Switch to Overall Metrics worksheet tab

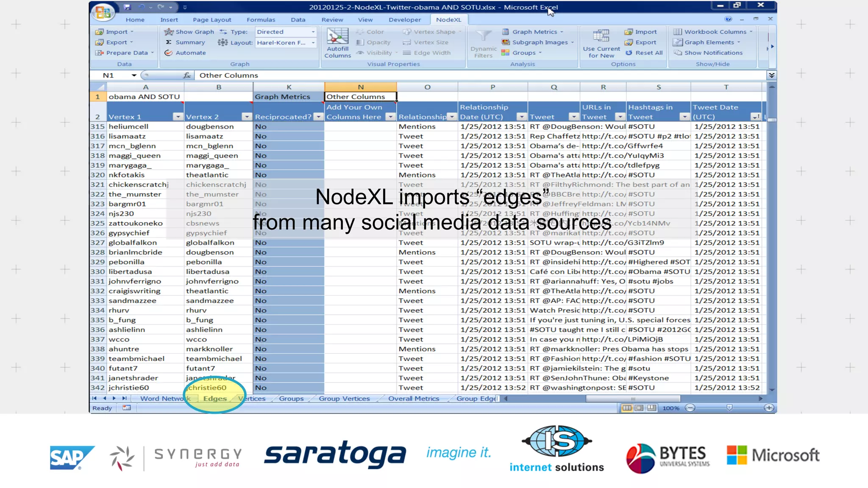click(x=414, y=399)
